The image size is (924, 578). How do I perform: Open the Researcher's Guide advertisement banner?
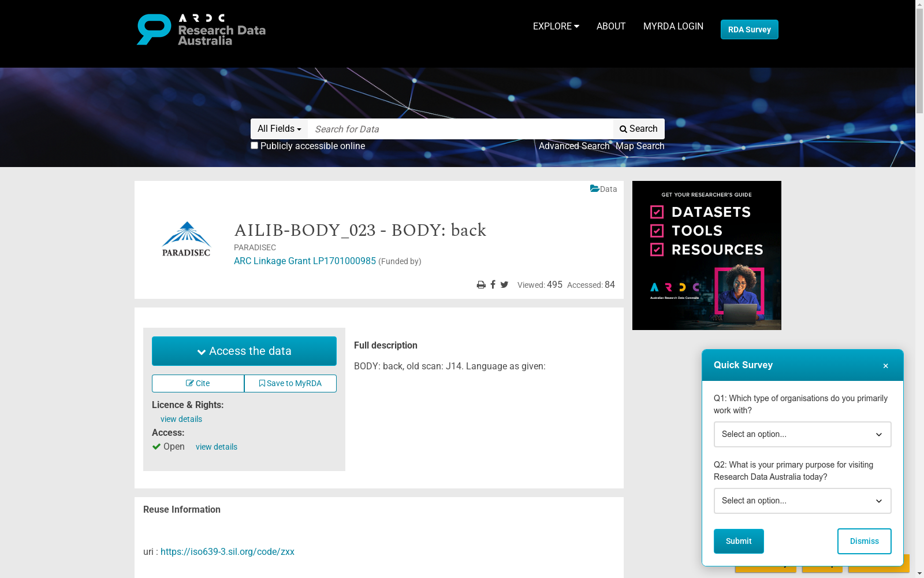pos(707,255)
